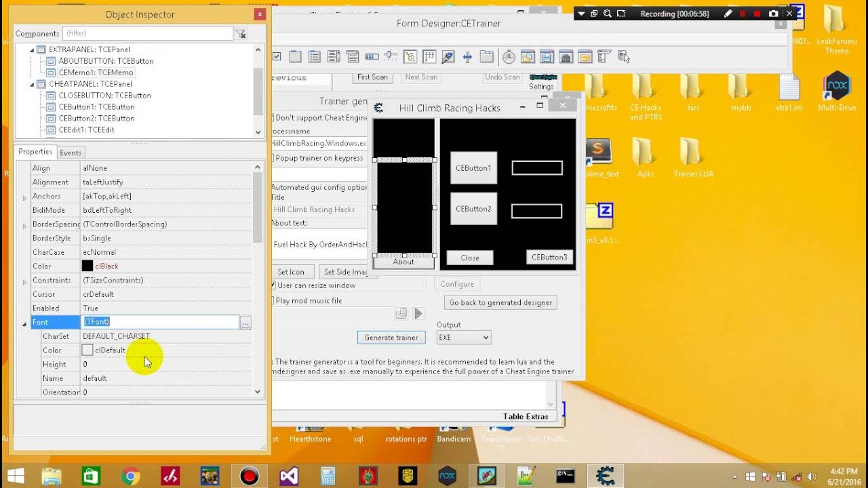Select the popup menu component icon

[623, 57]
